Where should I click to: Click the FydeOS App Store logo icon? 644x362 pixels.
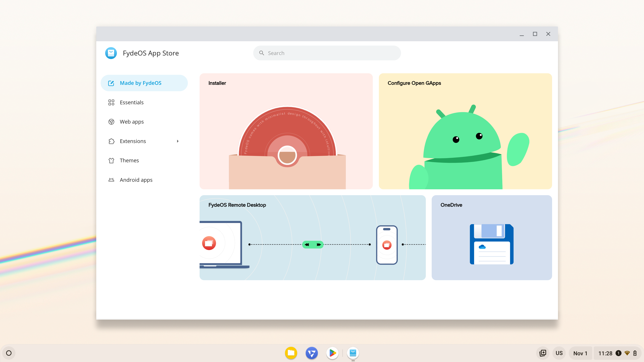tap(111, 53)
